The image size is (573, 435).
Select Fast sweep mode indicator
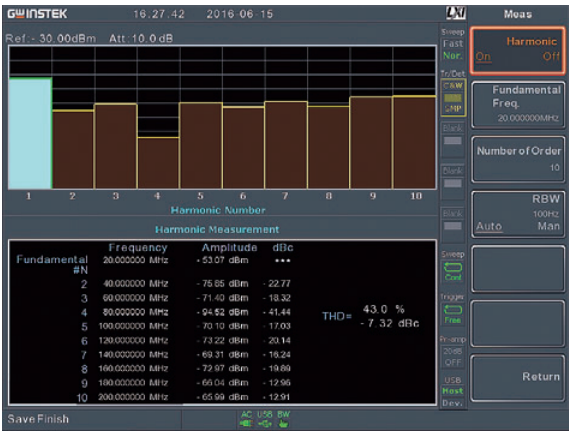453,44
